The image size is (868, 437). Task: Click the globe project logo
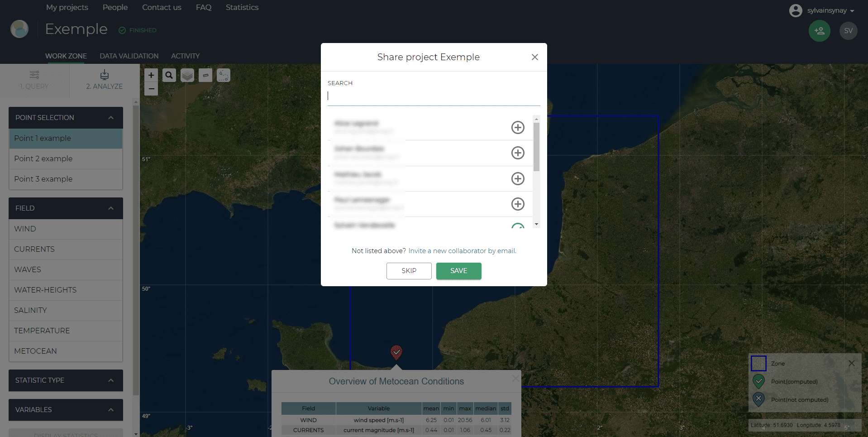click(x=19, y=29)
